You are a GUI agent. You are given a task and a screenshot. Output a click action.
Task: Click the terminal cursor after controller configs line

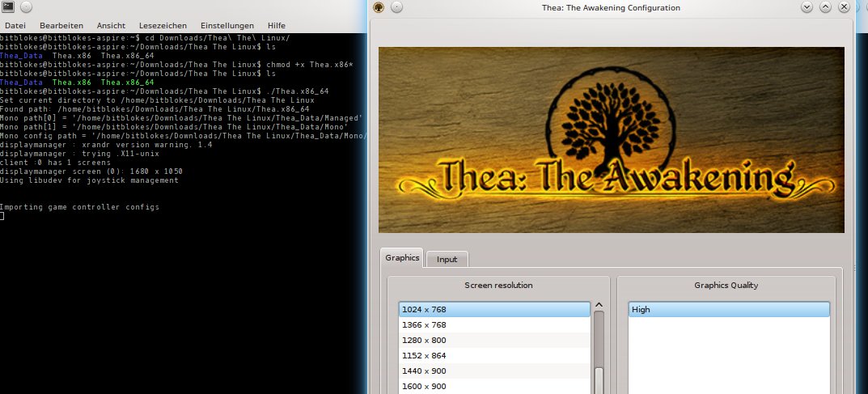pyautogui.click(x=2, y=216)
